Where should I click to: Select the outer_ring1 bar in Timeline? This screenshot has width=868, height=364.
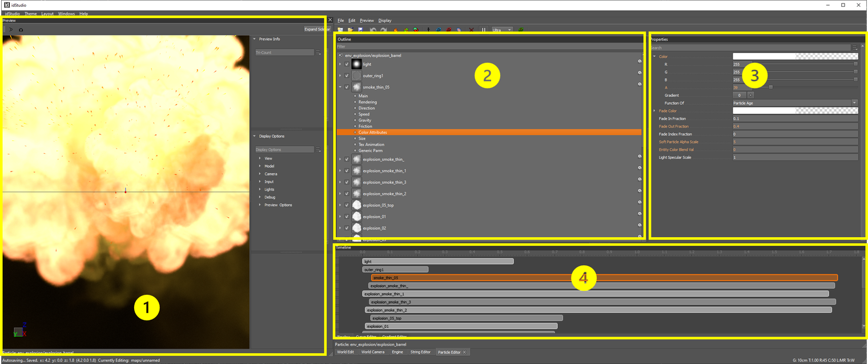pos(395,269)
